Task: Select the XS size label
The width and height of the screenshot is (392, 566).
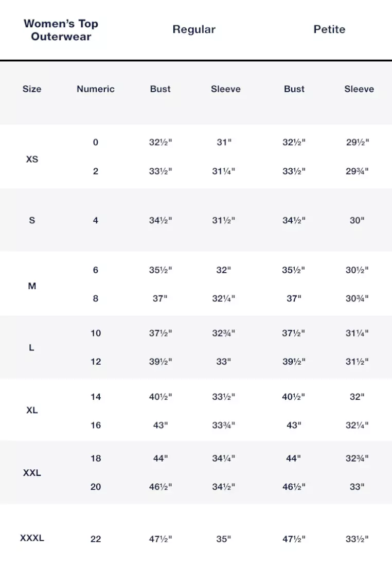Action: (x=32, y=160)
